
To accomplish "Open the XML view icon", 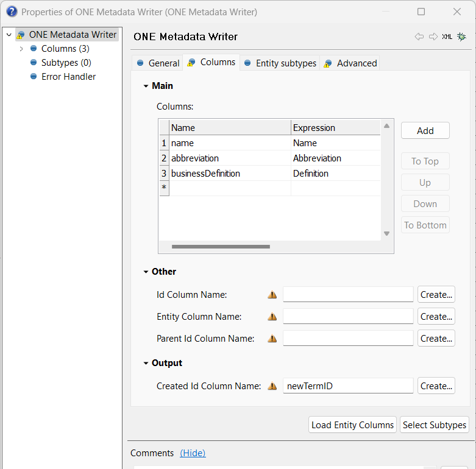I will 447,37.
